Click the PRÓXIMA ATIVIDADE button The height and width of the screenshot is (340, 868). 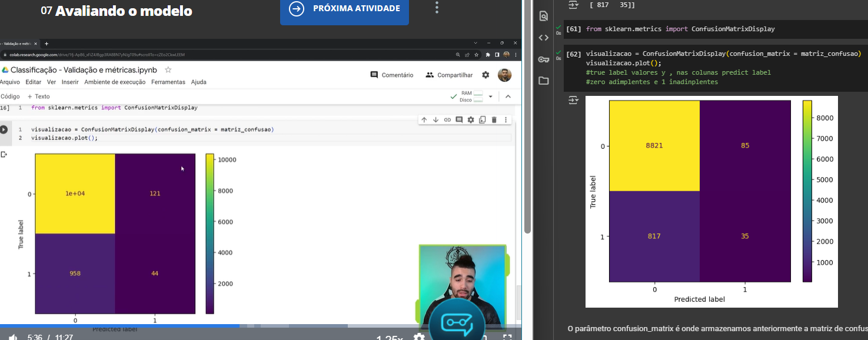(x=344, y=9)
